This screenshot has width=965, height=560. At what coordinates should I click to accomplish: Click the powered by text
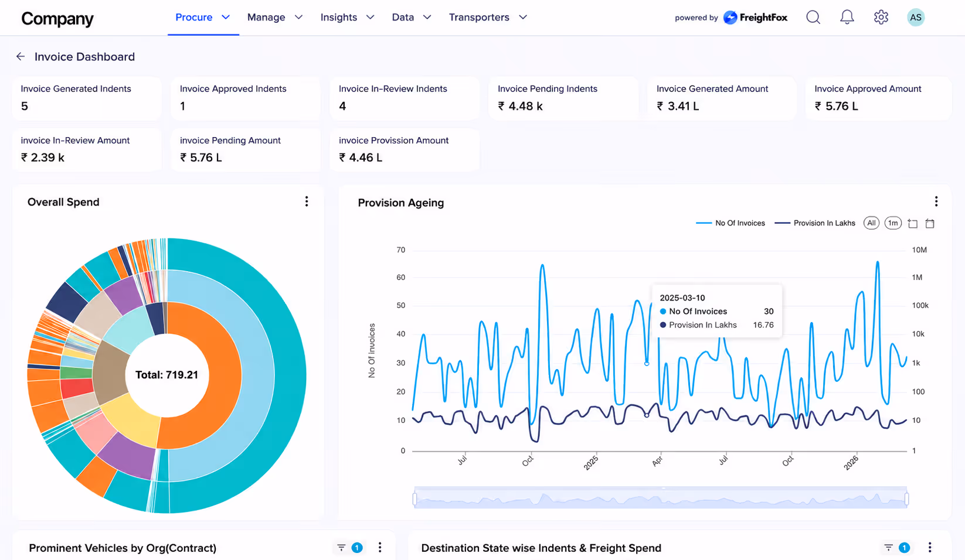[696, 18]
